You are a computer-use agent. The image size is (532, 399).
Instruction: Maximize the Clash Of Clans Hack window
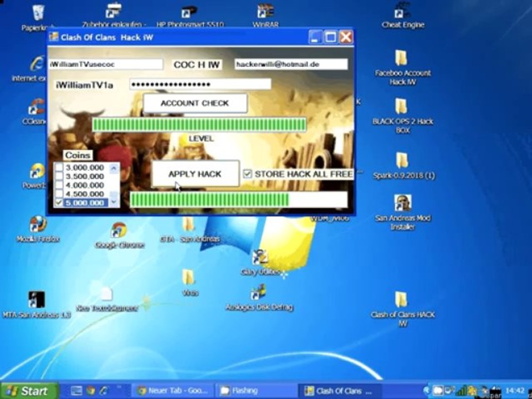tap(330, 37)
